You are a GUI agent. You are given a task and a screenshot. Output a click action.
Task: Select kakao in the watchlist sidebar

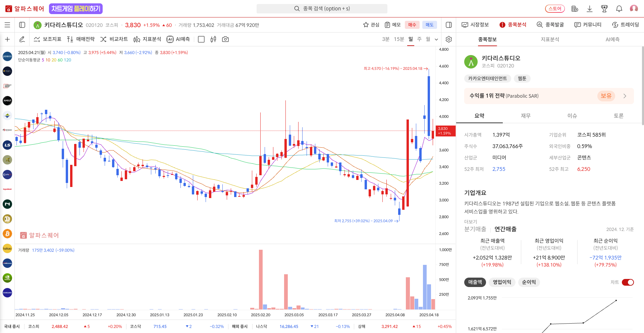coord(7,248)
